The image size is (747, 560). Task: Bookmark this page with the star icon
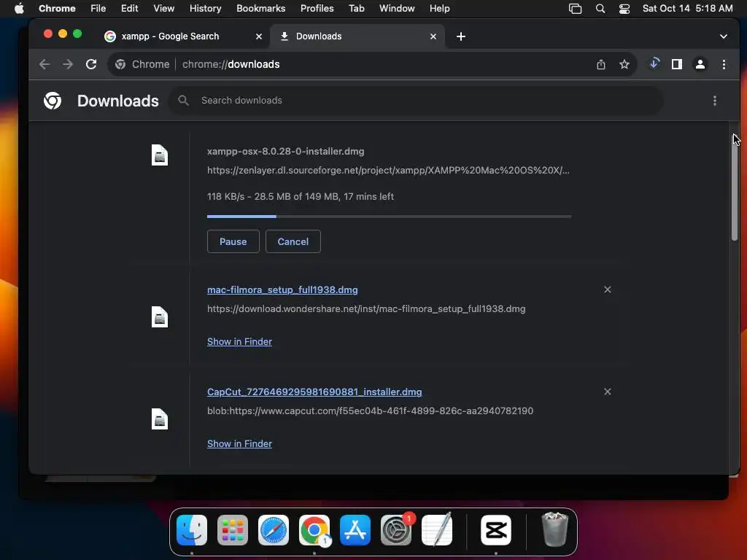pyautogui.click(x=624, y=64)
